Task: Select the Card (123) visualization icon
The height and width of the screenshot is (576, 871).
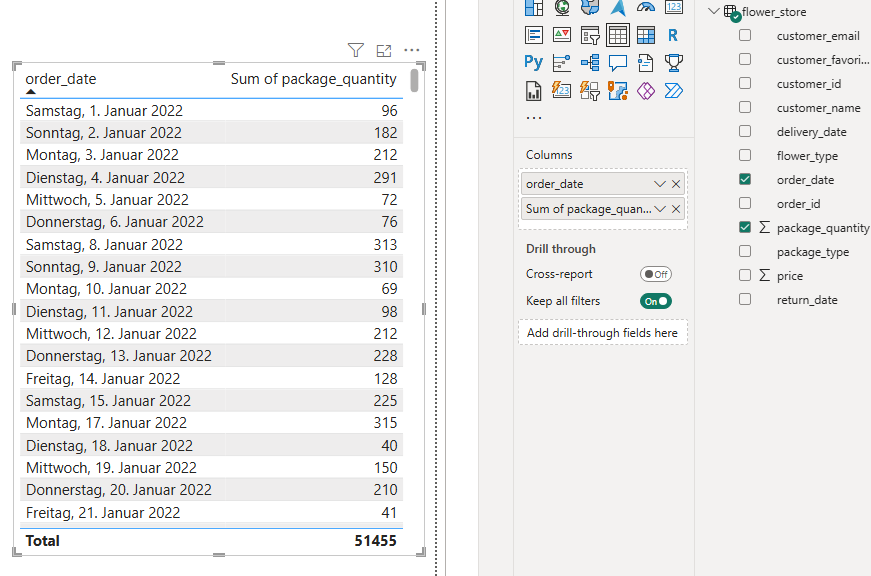Action: point(673,7)
